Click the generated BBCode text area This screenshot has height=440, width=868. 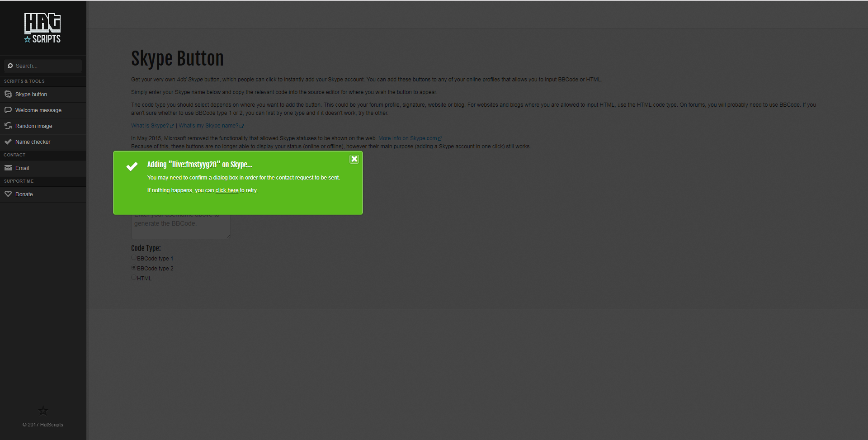point(181,226)
